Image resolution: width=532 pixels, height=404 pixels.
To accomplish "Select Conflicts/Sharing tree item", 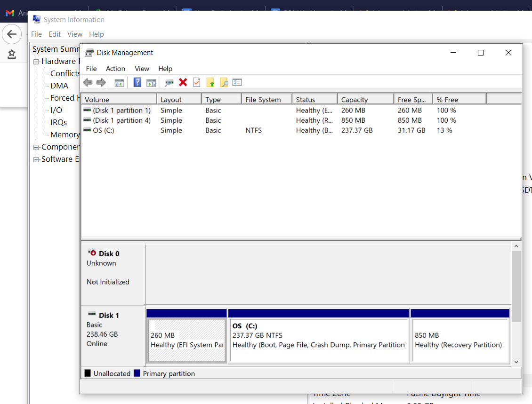I will [x=65, y=73].
